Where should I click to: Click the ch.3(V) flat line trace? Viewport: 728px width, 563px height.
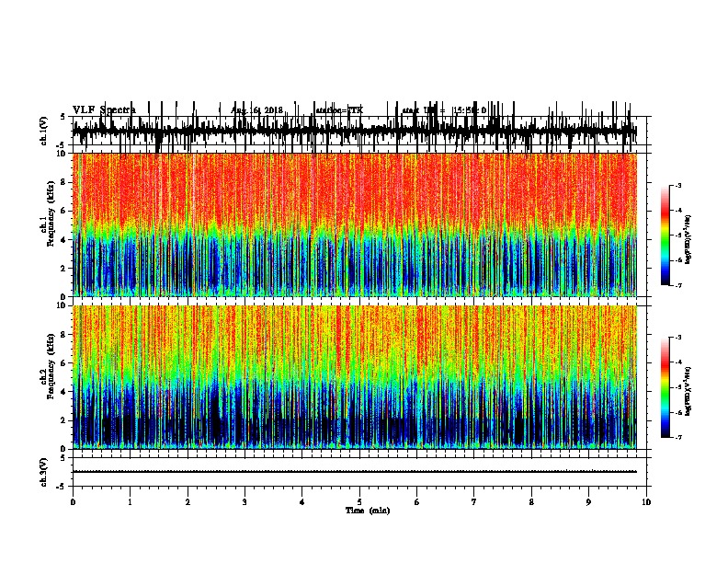pos(354,472)
